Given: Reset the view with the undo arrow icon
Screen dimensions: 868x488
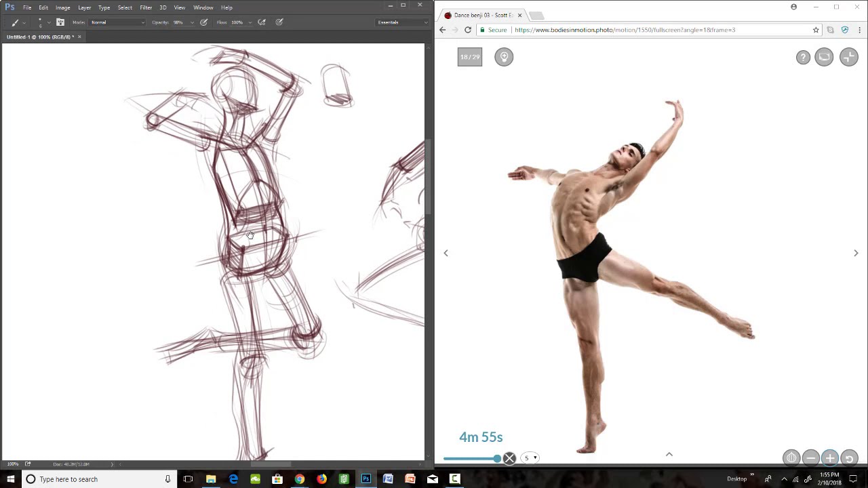Looking at the screenshot, I should (849, 458).
